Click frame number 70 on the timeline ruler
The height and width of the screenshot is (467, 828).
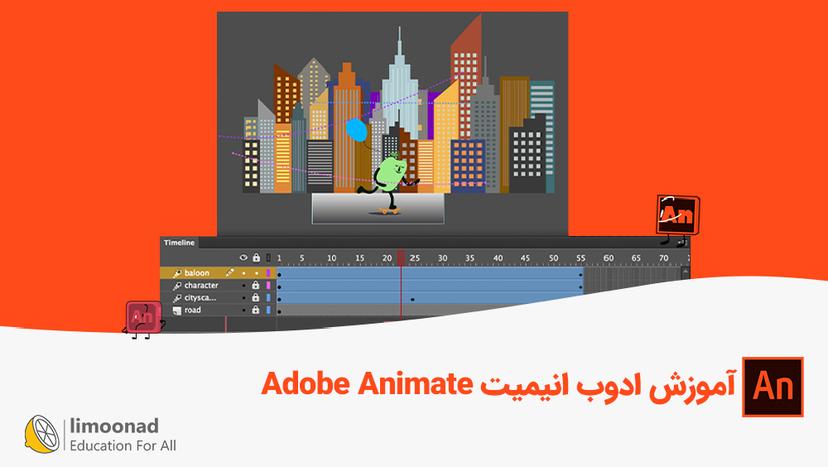pyautogui.click(x=664, y=258)
